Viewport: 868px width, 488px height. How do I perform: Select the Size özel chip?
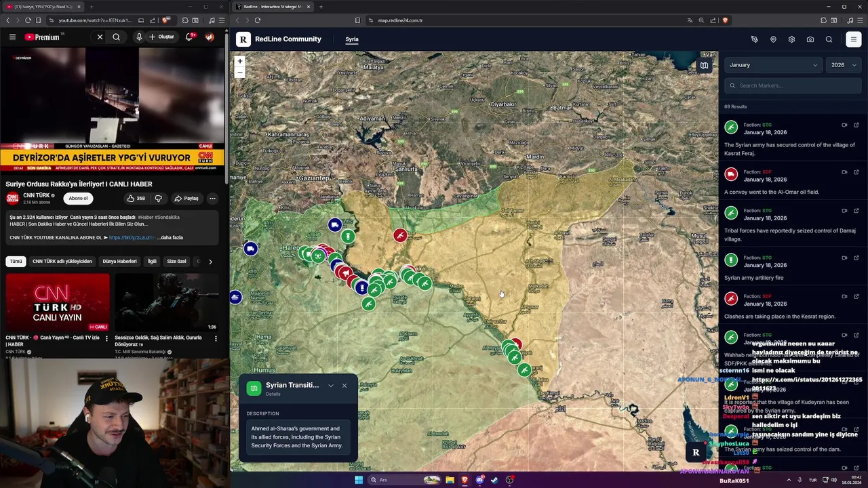click(176, 261)
